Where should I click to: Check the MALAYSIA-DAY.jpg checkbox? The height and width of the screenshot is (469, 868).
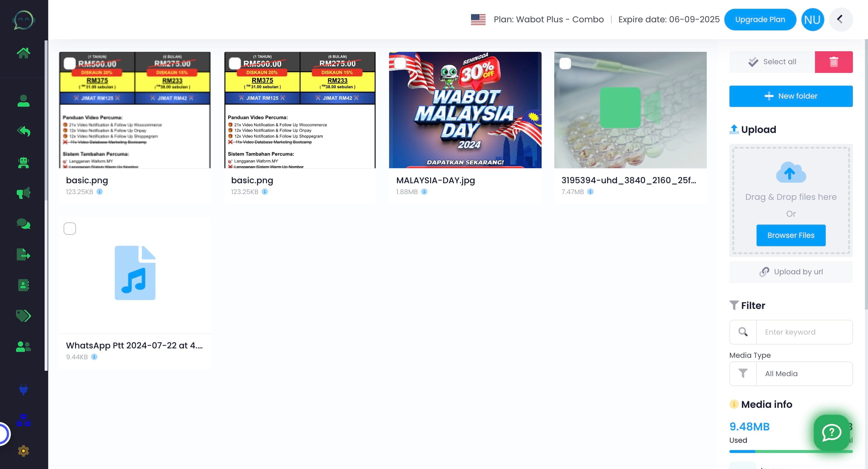point(400,63)
